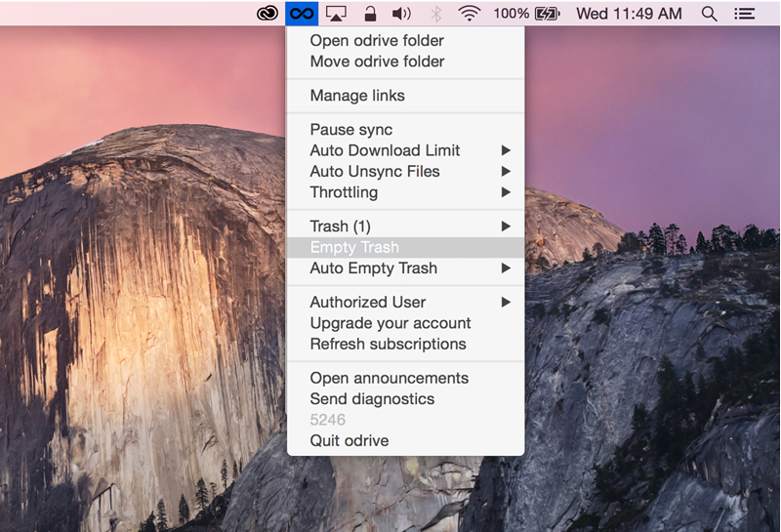Click the Bluetooth status icon

pos(436,14)
